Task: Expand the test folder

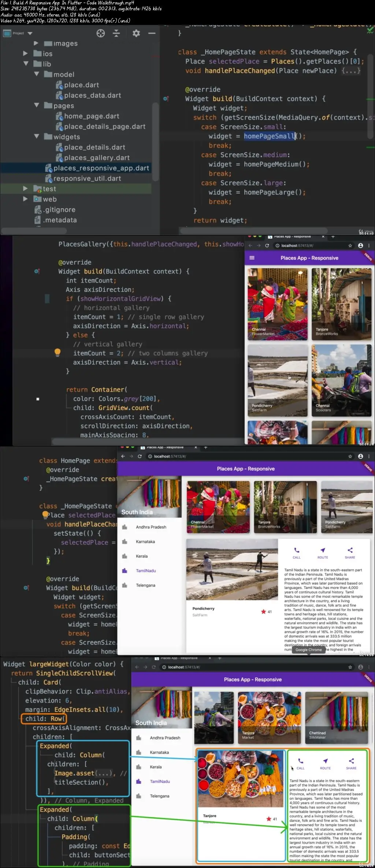Action: coord(25,188)
